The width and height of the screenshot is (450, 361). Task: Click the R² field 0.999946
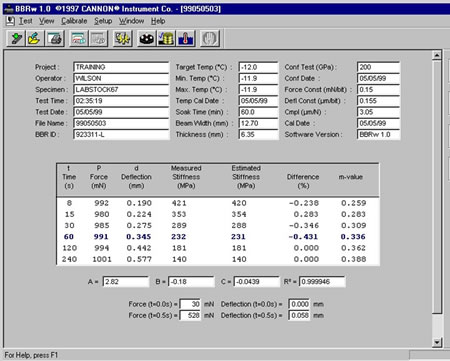click(322, 282)
